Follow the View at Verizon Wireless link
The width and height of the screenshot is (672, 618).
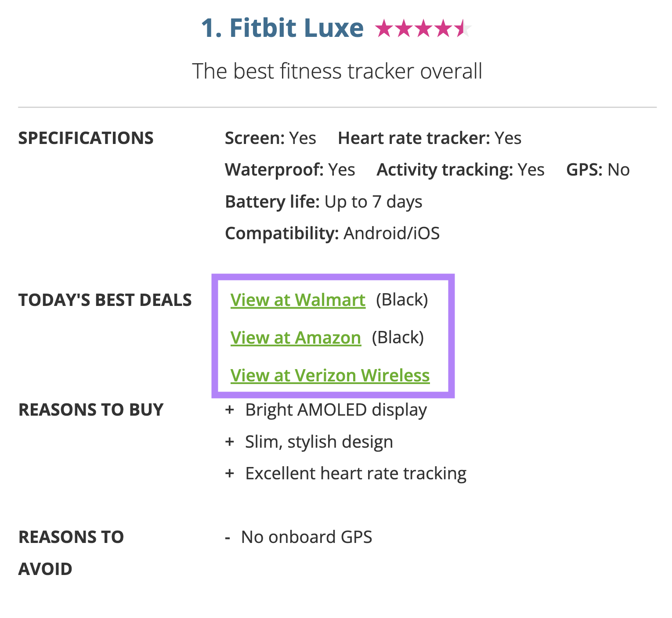tap(330, 376)
